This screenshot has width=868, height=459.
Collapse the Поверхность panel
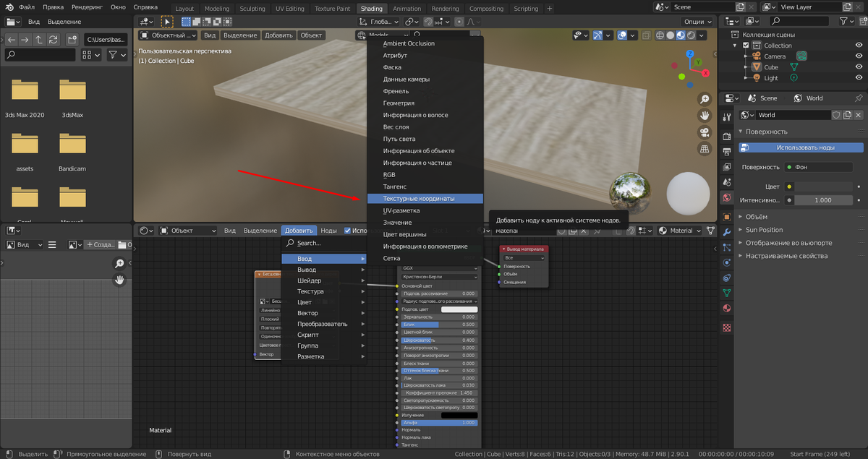(x=767, y=132)
